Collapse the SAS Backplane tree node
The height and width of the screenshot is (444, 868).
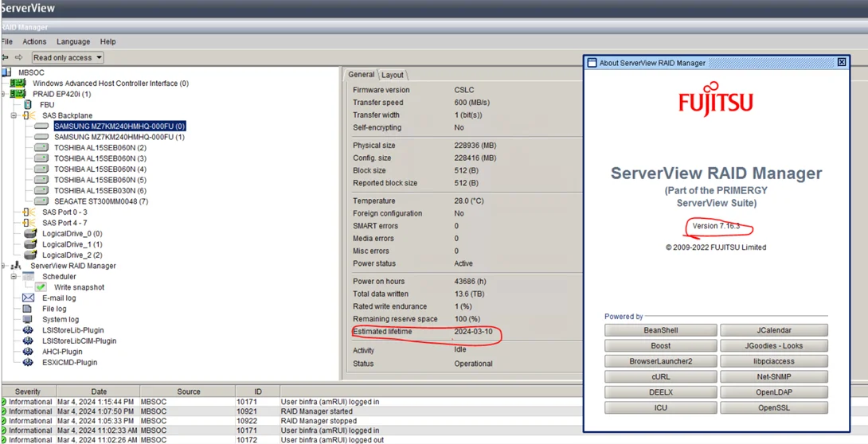[x=14, y=115]
